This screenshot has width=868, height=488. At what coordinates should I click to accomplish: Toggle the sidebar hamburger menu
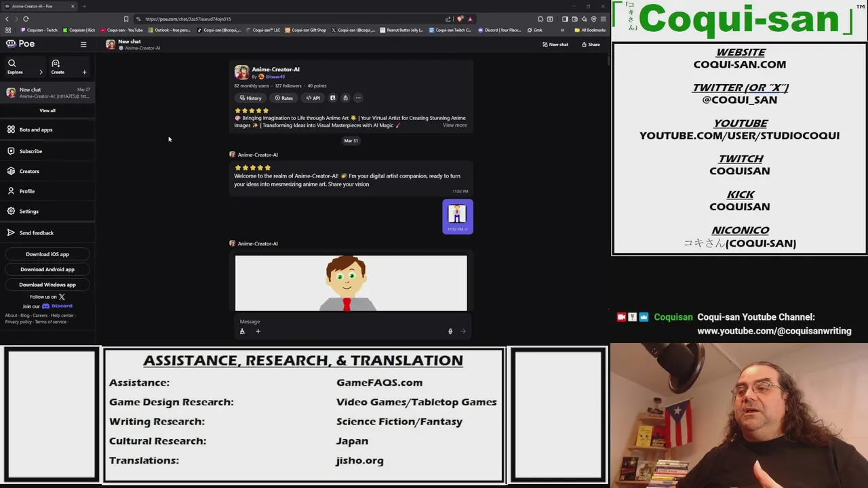click(x=83, y=44)
